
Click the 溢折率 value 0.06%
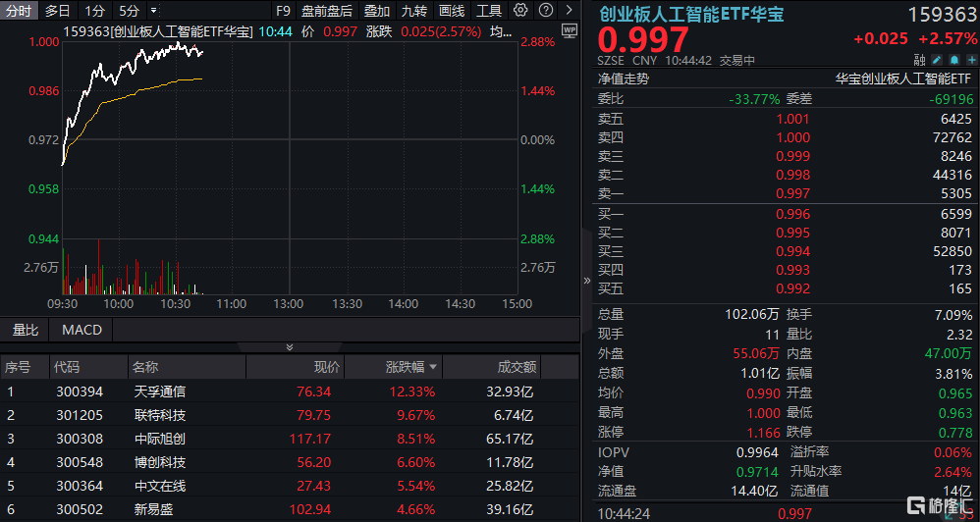coord(952,452)
